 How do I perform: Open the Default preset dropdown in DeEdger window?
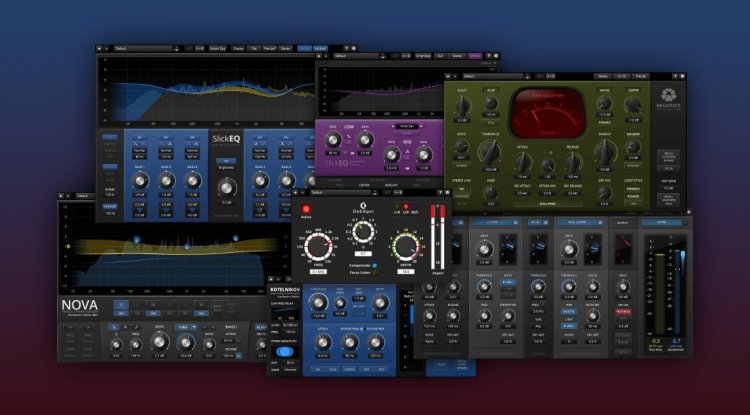340,192
